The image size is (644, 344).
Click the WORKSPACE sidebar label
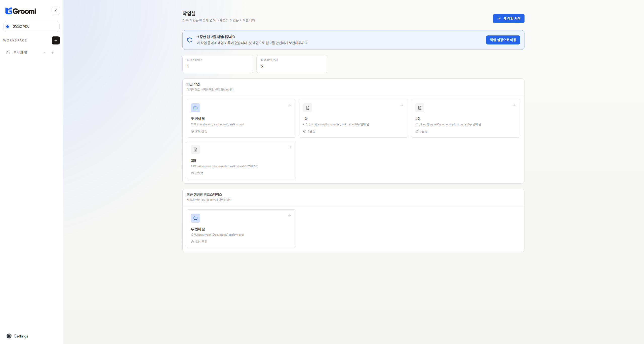pyautogui.click(x=15, y=40)
